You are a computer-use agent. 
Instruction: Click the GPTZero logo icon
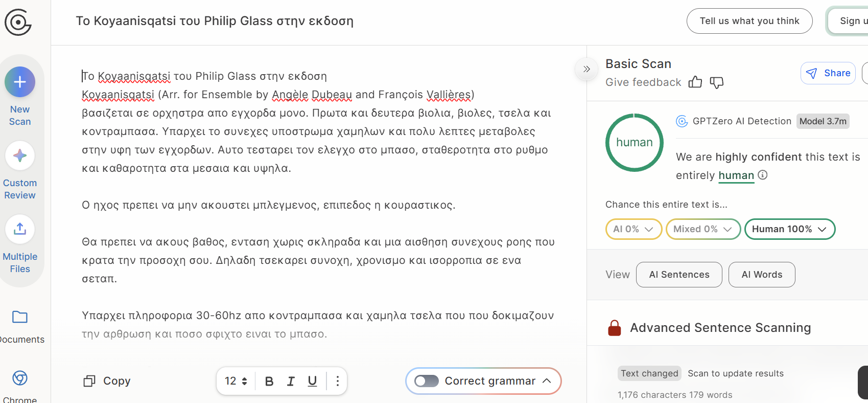pyautogui.click(x=18, y=23)
